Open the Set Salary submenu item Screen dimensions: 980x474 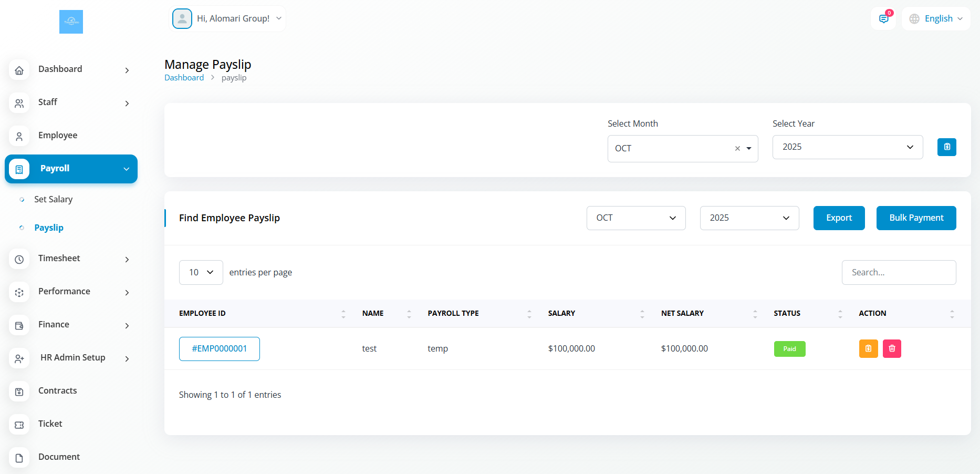53,199
